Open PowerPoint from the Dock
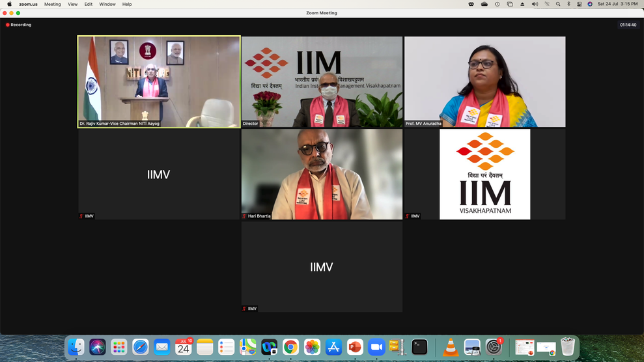Screen dimensions: 644x362 (355, 348)
